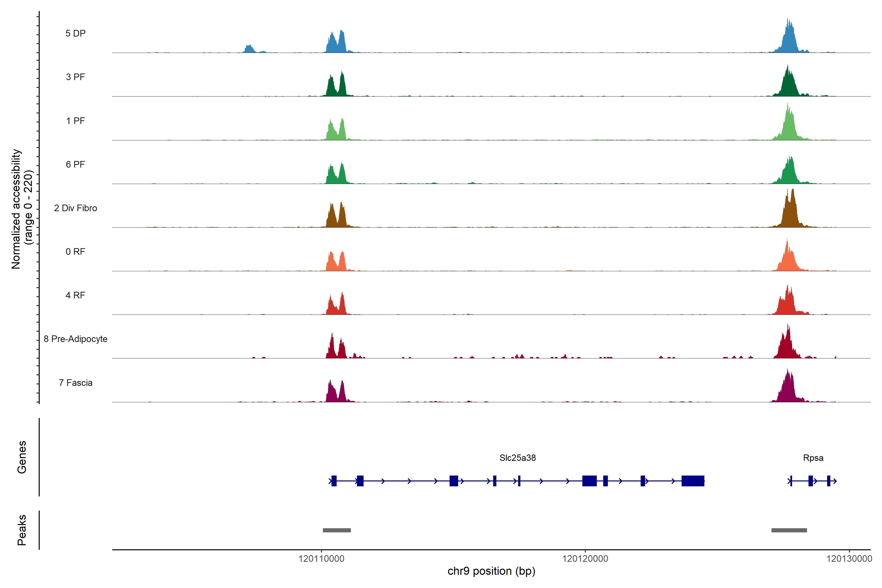Click the widest last exon of Slc25a38
Screen dimensions: 882x588
click(x=693, y=481)
